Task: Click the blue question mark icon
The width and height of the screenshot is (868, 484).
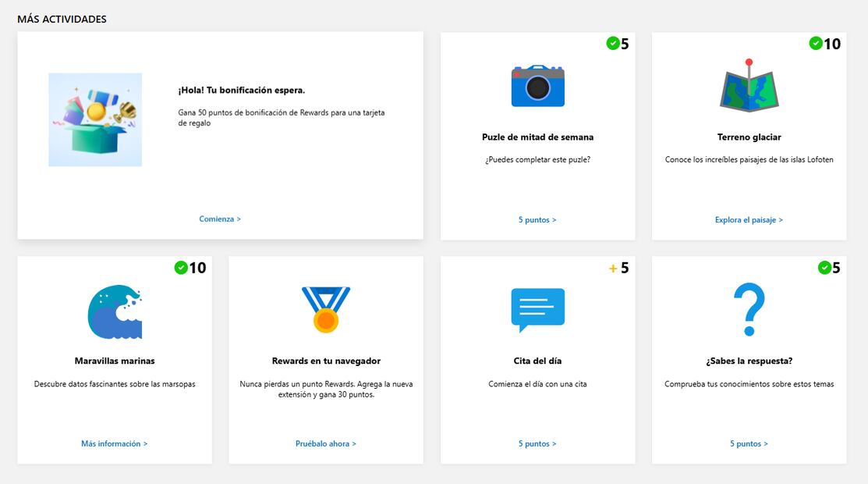Action: pos(749,310)
